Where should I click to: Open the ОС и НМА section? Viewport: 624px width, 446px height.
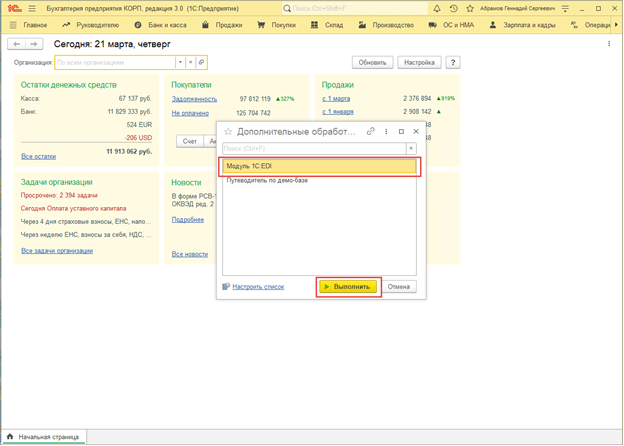point(458,25)
